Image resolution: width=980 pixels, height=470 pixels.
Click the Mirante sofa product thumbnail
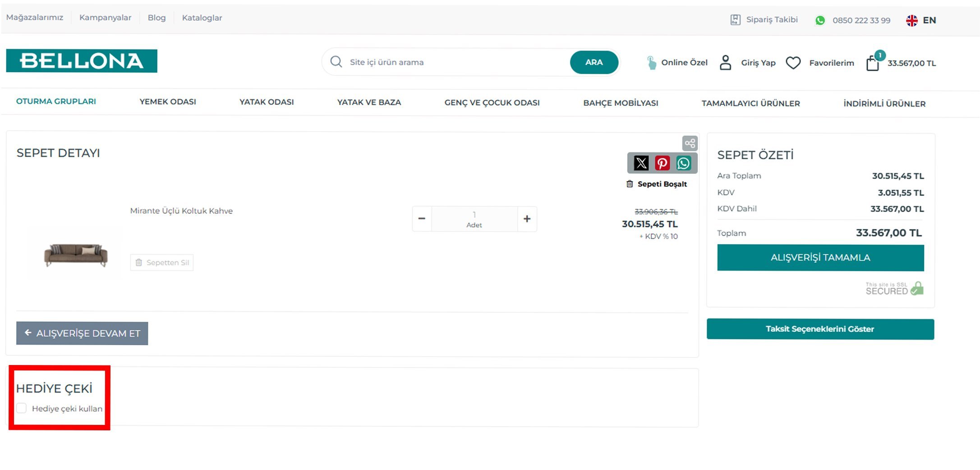coord(75,255)
